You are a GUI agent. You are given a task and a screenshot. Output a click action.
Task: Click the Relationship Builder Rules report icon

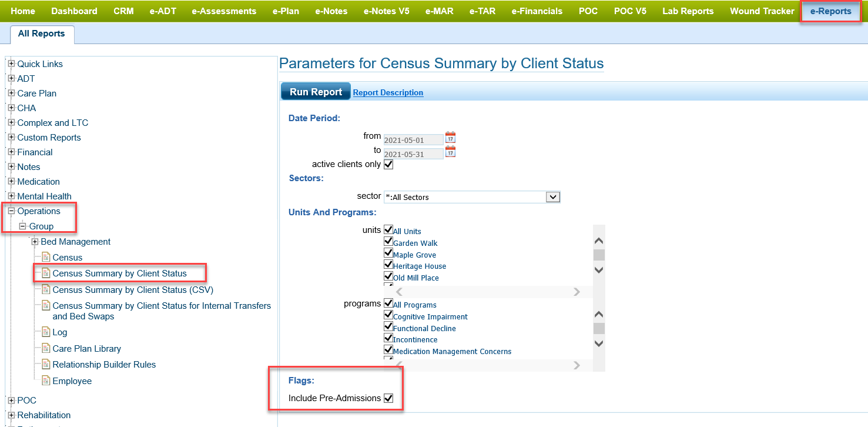point(46,365)
